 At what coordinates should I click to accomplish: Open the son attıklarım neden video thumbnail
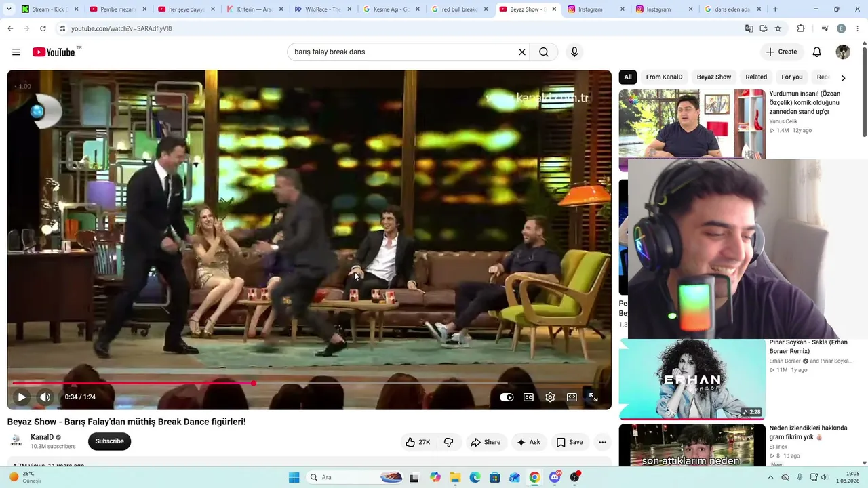pos(692,445)
